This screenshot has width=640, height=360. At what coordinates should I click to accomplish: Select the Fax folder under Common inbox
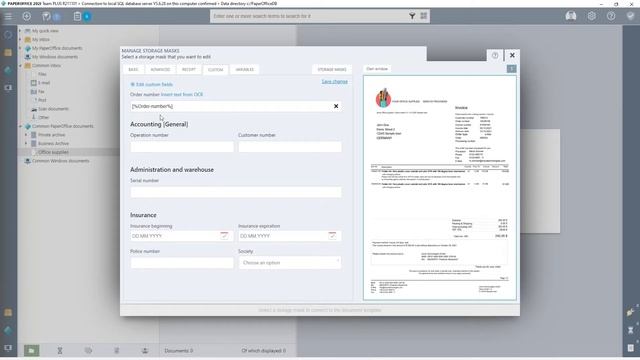tap(41, 92)
